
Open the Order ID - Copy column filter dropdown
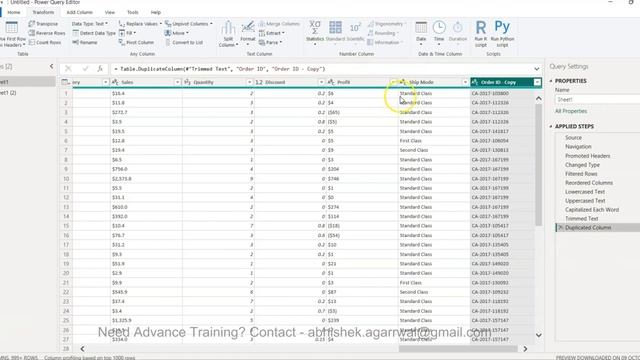[x=537, y=82]
